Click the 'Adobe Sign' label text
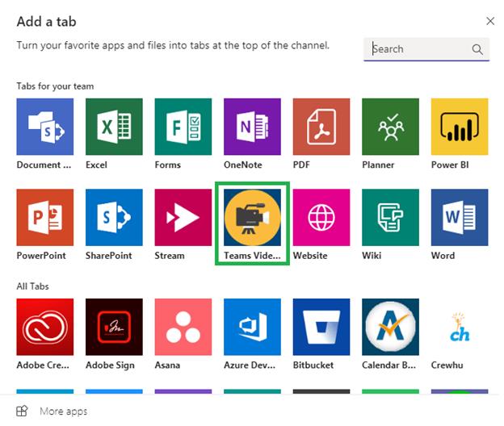504x426 pixels. pyautogui.click(x=110, y=365)
